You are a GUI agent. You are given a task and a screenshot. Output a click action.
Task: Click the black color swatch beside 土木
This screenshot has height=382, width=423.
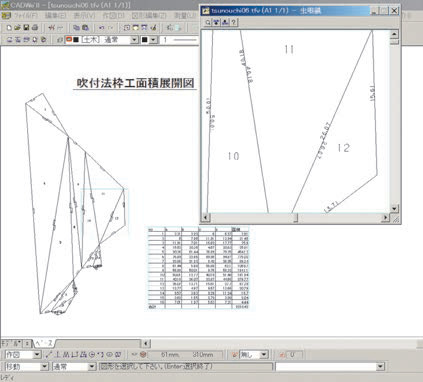[x=76, y=40]
